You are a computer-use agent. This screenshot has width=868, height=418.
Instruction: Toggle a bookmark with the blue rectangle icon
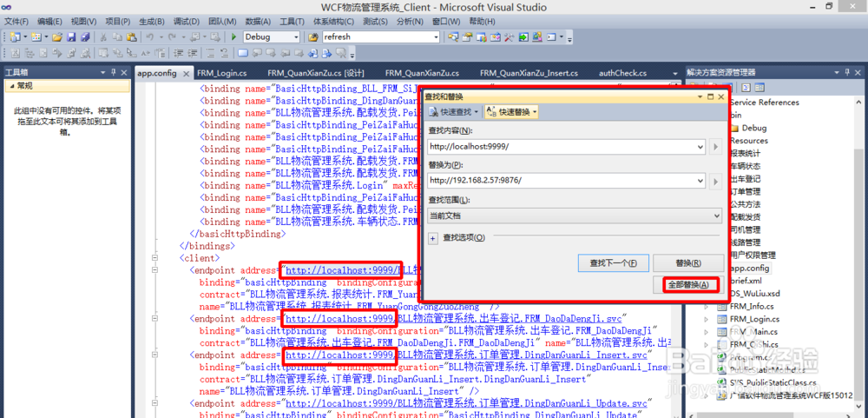coord(242,53)
